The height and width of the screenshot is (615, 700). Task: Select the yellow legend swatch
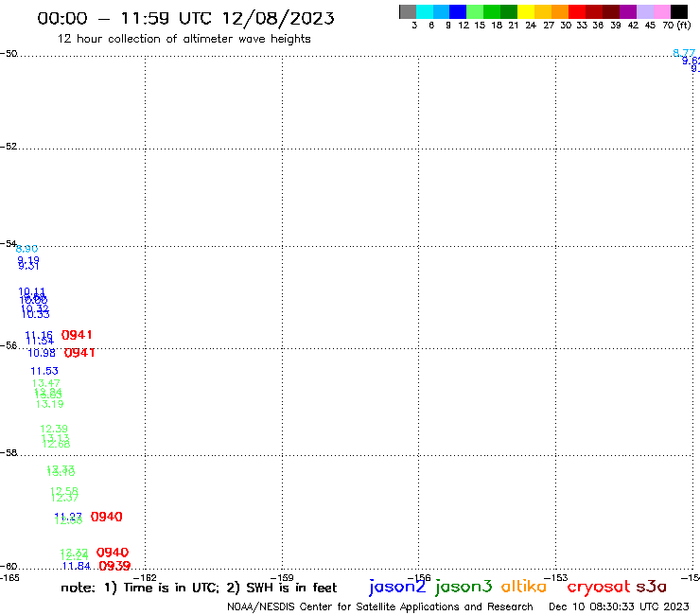coord(526,11)
